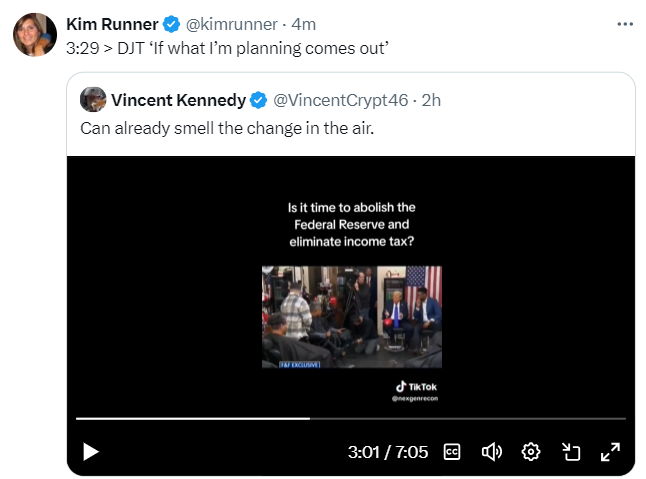The image size is (646, 479).
Task: Toggle closed captions on the video
Action: point(451,452)
